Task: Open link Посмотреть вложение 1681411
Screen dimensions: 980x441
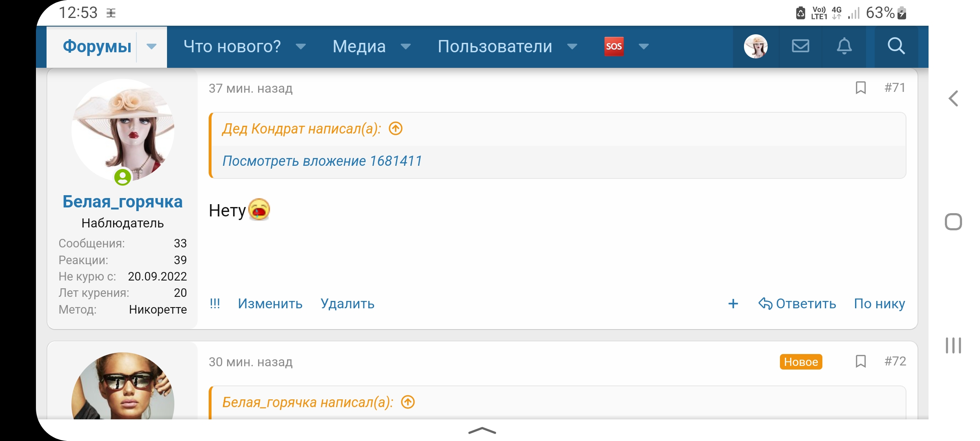Action: pyautogui.click(x=322, y=161)
